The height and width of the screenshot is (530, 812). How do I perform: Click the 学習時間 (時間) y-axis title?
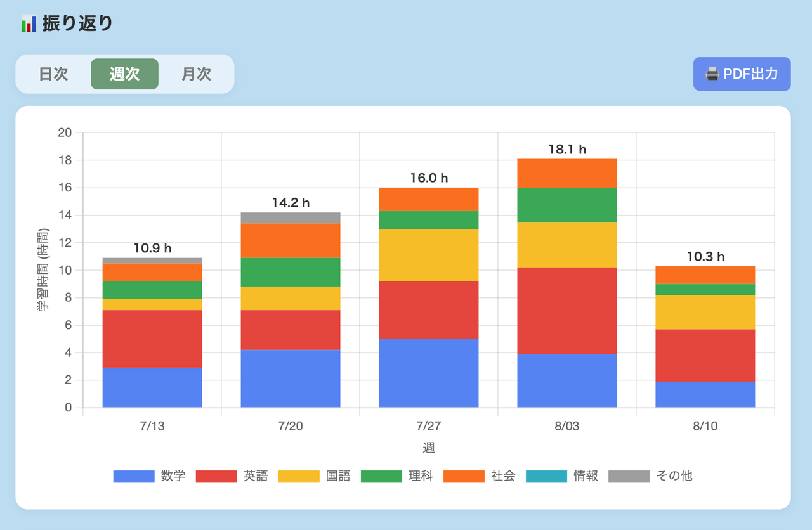coord(43,270)
